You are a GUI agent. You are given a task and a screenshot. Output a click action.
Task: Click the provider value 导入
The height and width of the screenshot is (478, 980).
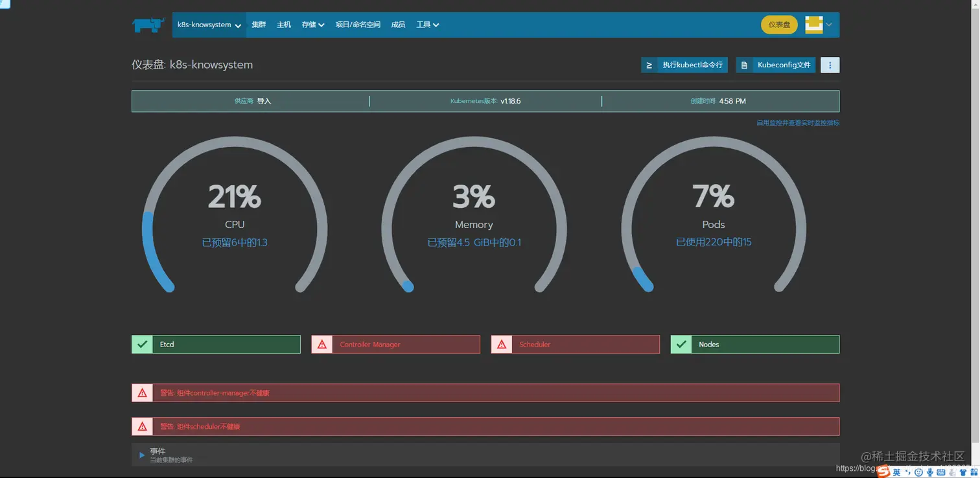(x=264, y=101)
